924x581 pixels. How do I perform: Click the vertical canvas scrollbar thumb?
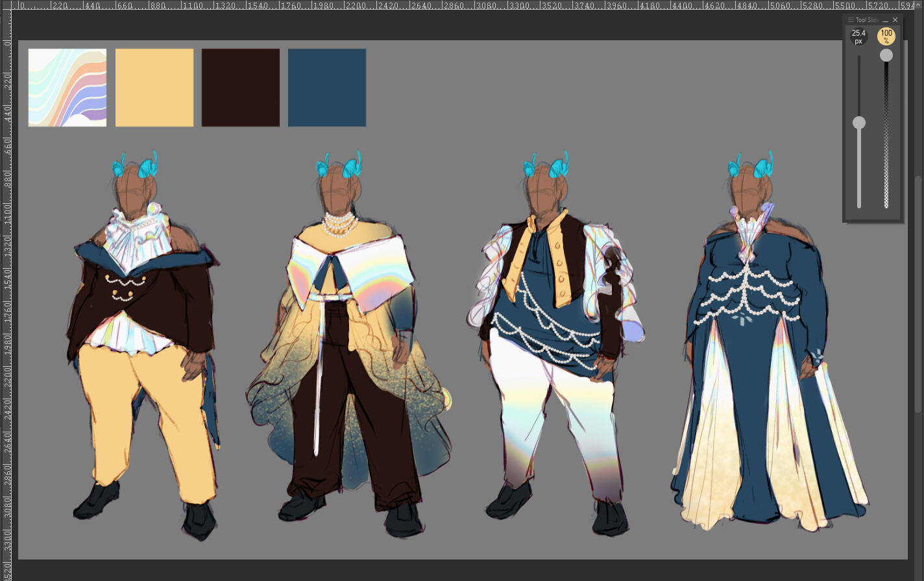click(x=919, y=294)
